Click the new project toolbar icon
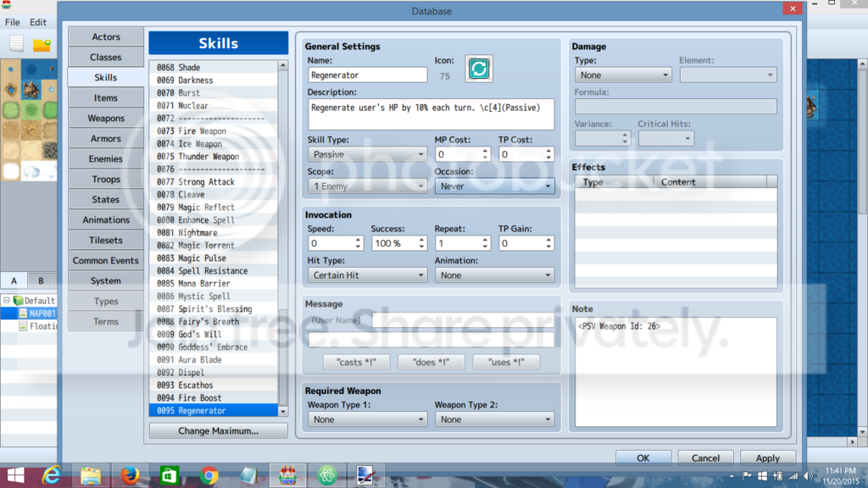Image resolution: width=868 pixels, height=488 pixels. tap(17, 44)
